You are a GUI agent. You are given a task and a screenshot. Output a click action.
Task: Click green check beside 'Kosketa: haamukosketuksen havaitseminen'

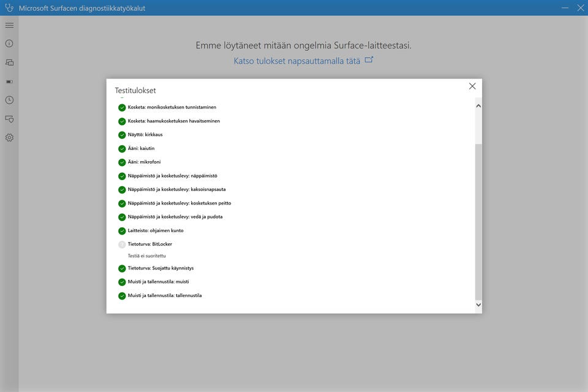point(122,121)
